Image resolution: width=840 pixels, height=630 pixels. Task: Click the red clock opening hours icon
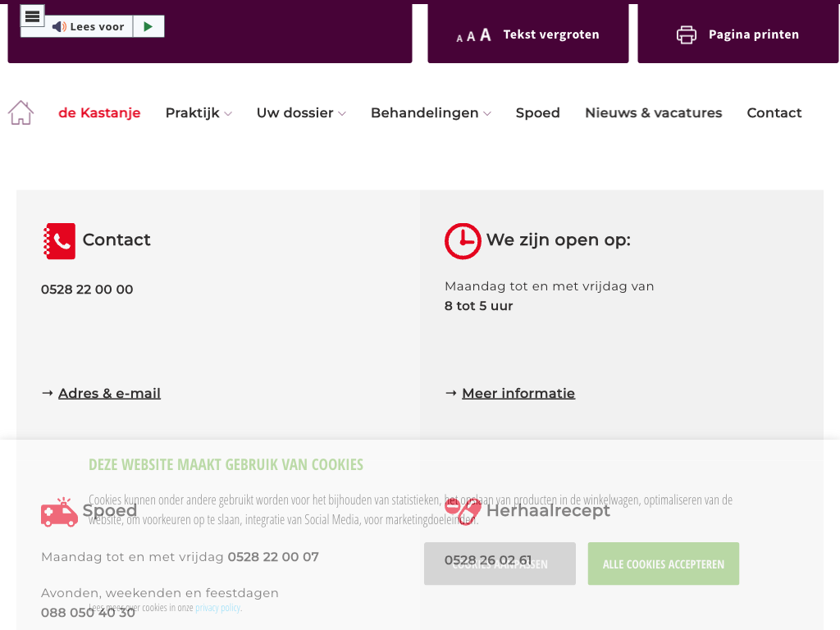coord(463,241)
